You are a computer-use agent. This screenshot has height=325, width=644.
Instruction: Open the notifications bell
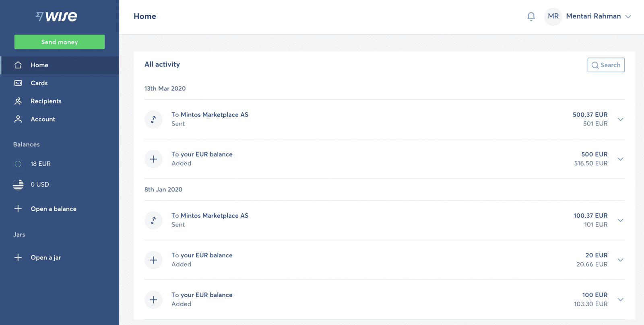531,16
